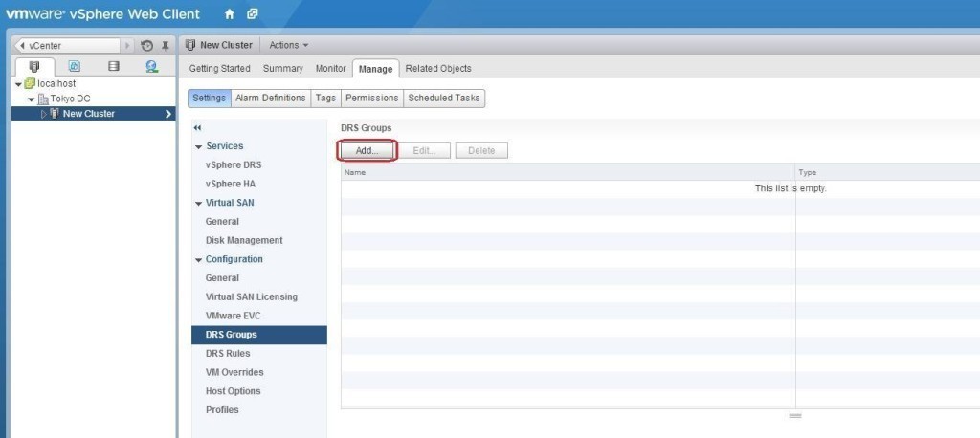This screenshot has height=438, width=980.
Task: Switch to the Getting Started tab
Action: point(219,69)
